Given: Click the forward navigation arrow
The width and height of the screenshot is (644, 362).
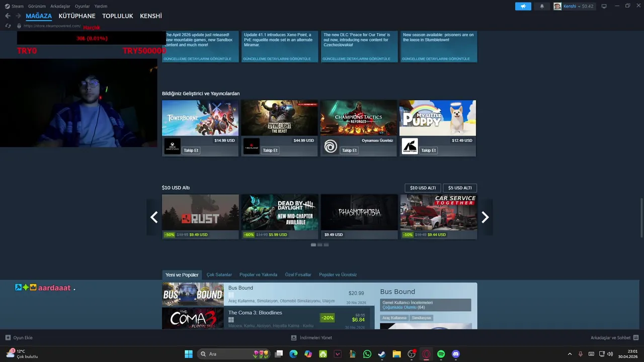Looking at the screenshot, I should pyautogui.click(x=18, y=16).
